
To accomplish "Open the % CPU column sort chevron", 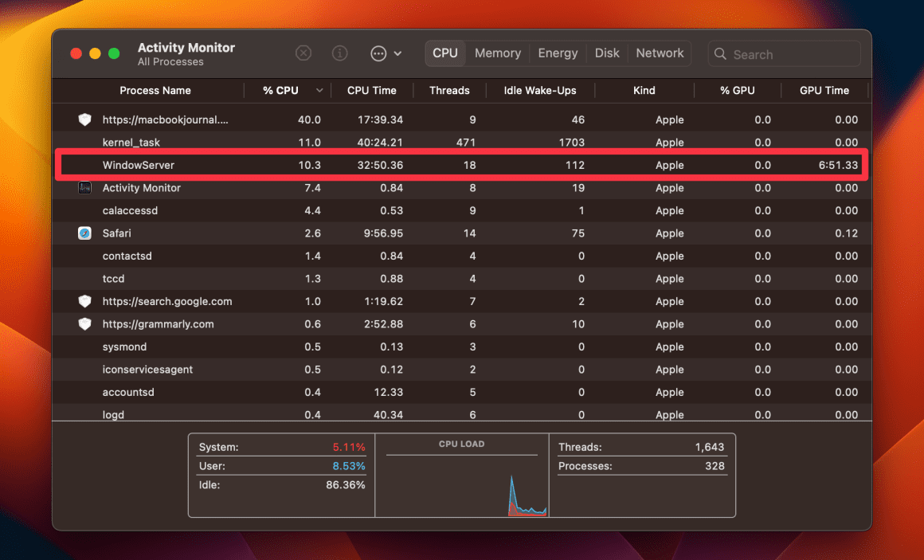I will point(319,90).
